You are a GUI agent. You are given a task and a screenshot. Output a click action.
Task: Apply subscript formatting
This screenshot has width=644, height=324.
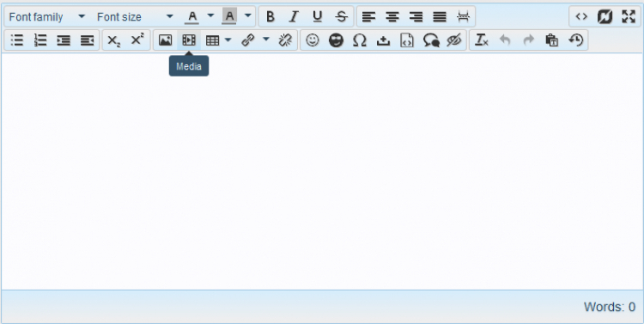[x=113, y=40]
